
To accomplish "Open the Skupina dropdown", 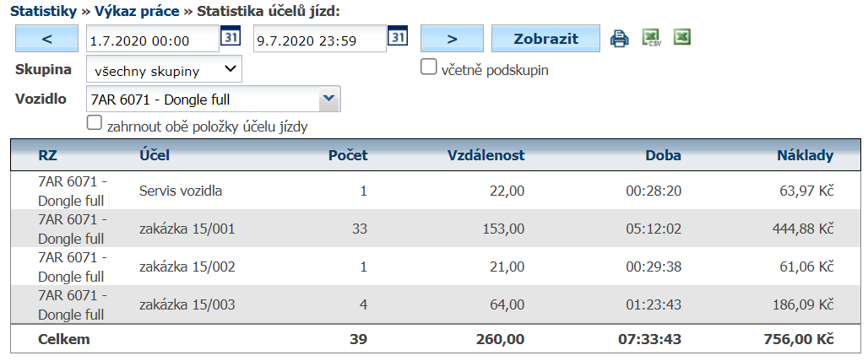I will pyautogui.click(x=164, y=70).
